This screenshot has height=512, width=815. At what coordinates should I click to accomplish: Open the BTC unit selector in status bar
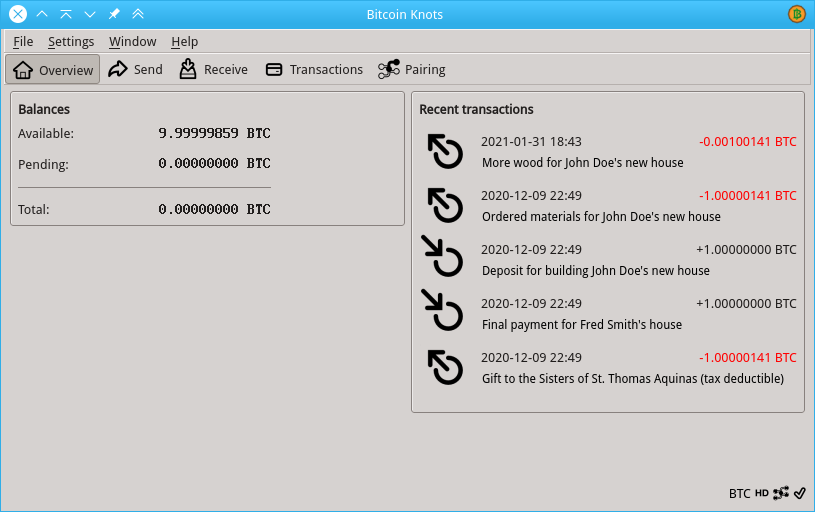[739, 493]
